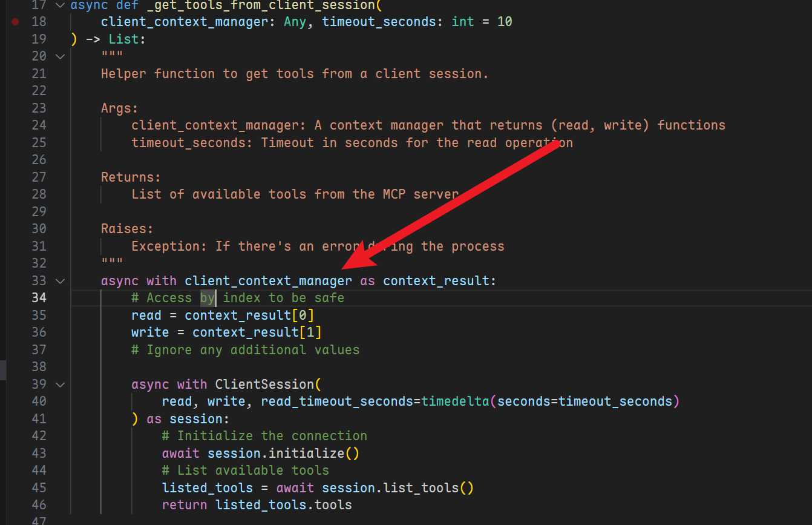812x525 pixels.
Task: Click the ClientSession class name
Action: click(x=264, y=385)
